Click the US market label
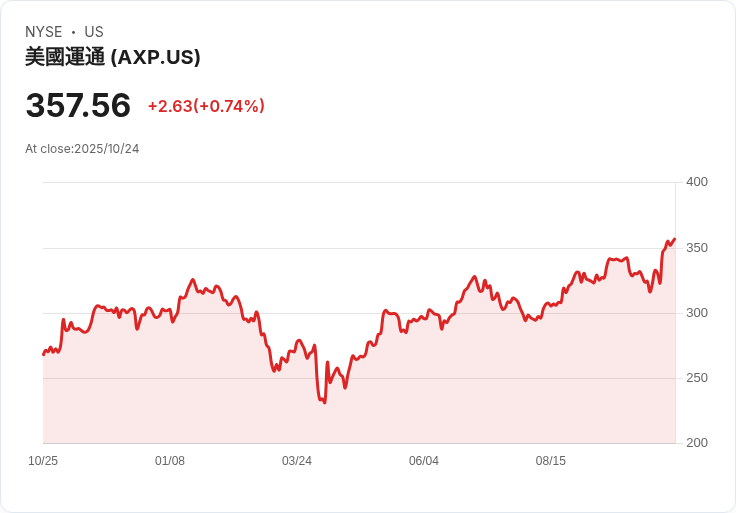The image size is (736, 513). [x=94, y=32]
